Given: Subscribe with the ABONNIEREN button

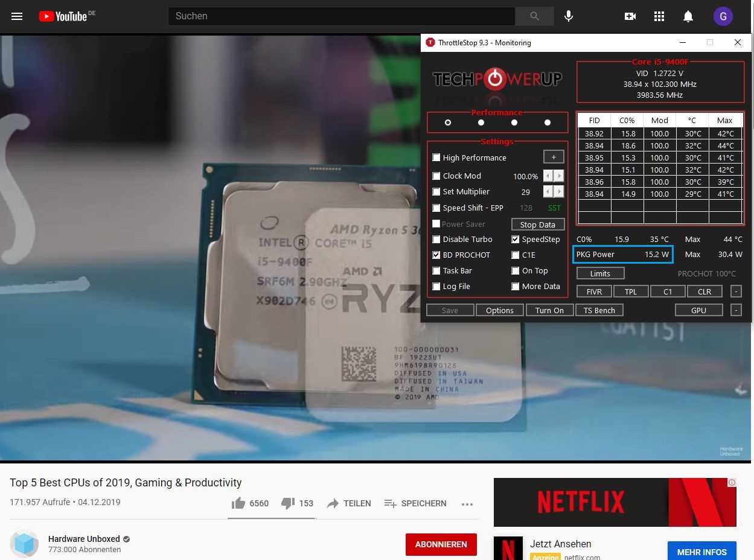Looking at the screenshot, I should pyautogui.click(x=441, y=544).
